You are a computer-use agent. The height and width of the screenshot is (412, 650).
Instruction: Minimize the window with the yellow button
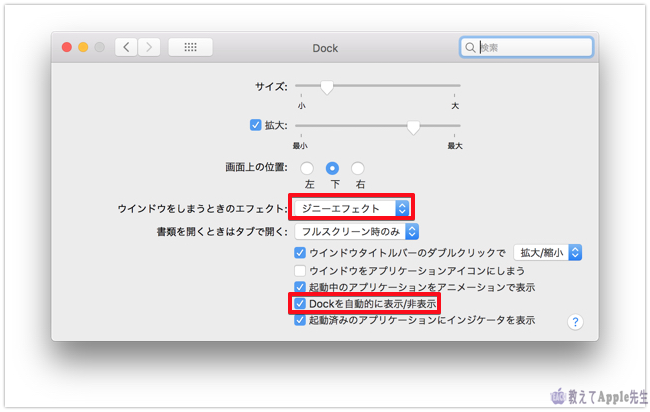coord(83,47)
